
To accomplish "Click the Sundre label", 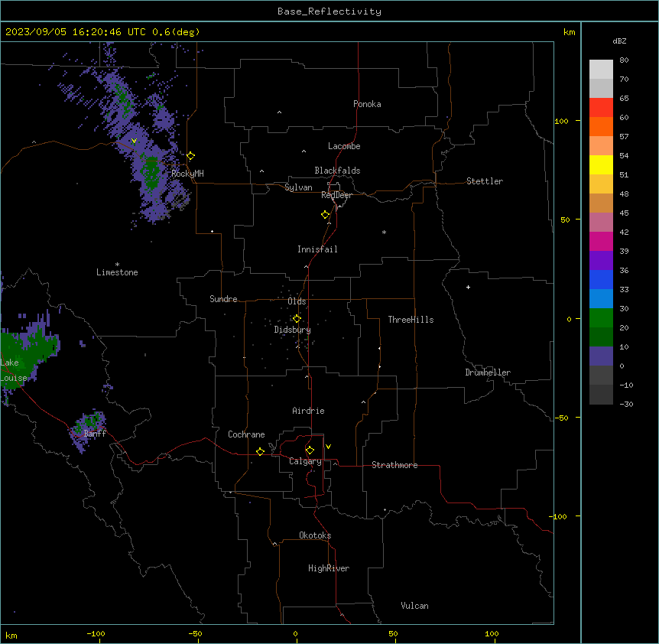I will tap(223, 299).
